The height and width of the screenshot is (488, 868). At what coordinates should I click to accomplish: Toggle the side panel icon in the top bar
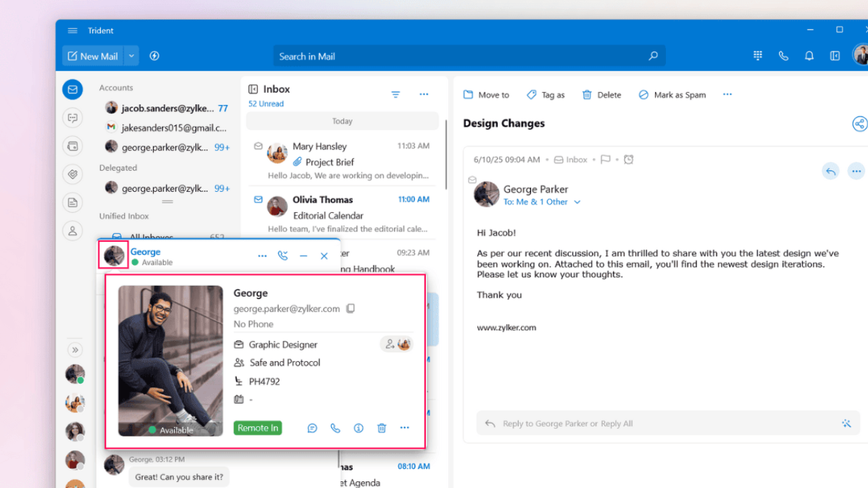pos(835,56)
